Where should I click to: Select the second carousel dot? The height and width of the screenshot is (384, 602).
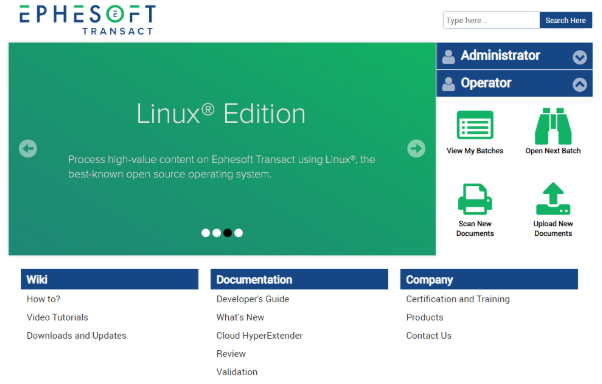(x=217, y=233)
